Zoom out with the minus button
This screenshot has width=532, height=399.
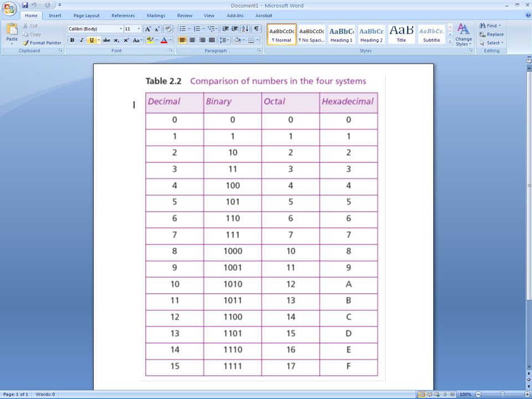478,394
